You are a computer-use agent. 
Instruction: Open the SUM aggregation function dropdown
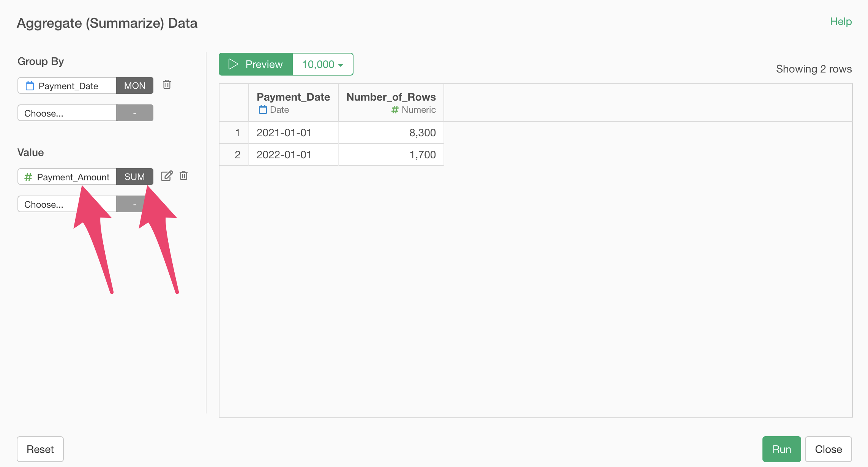click(134, 177)
